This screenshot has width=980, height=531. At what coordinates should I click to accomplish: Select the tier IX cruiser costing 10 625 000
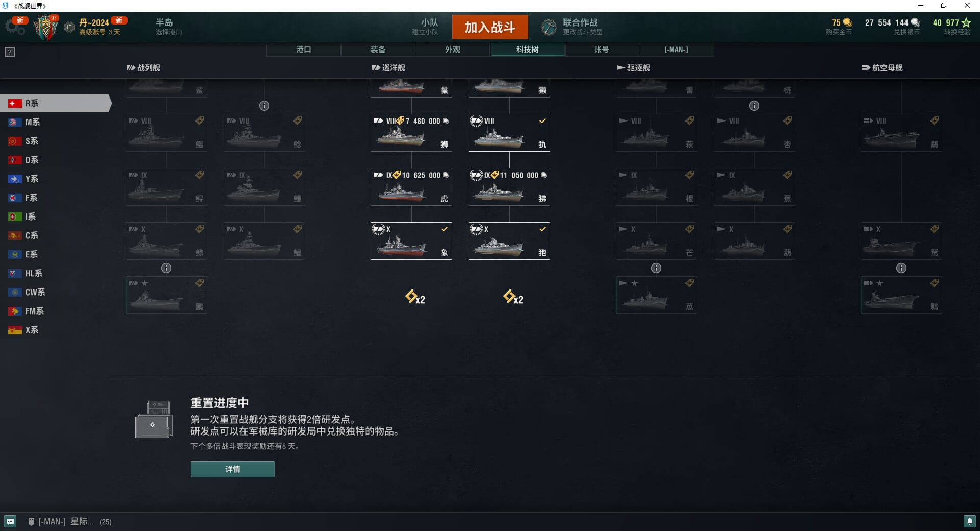tap(411, 187)
